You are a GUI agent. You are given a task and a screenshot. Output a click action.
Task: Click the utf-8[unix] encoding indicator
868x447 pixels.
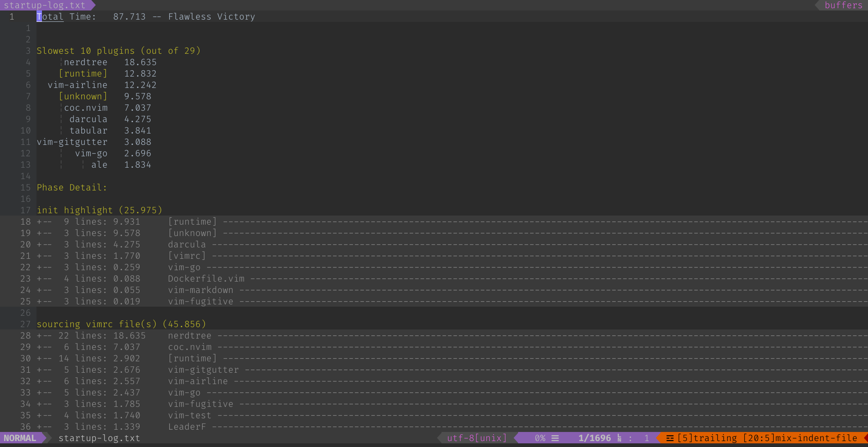(x=476, y=438)
